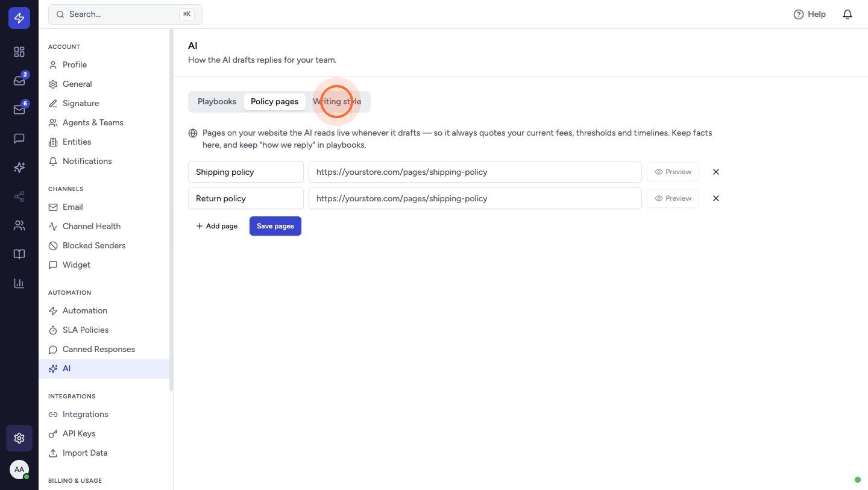Open the share nodes icon in rail
The width and height of the screenshot is (868, 490).
[x=19, y=196]
